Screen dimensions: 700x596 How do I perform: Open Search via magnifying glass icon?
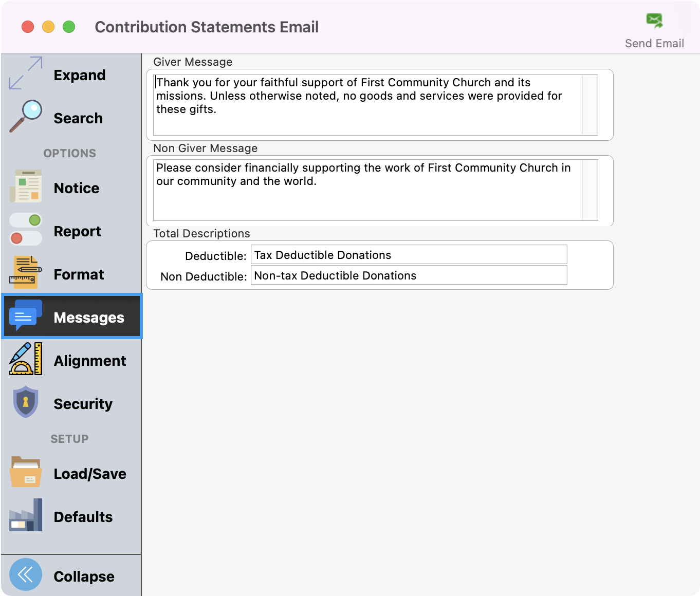26,117
